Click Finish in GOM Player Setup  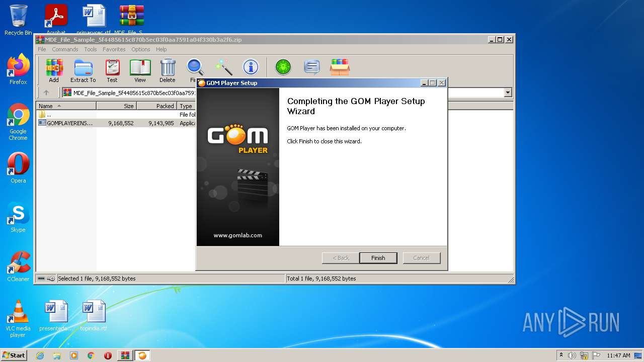point(378,258)
